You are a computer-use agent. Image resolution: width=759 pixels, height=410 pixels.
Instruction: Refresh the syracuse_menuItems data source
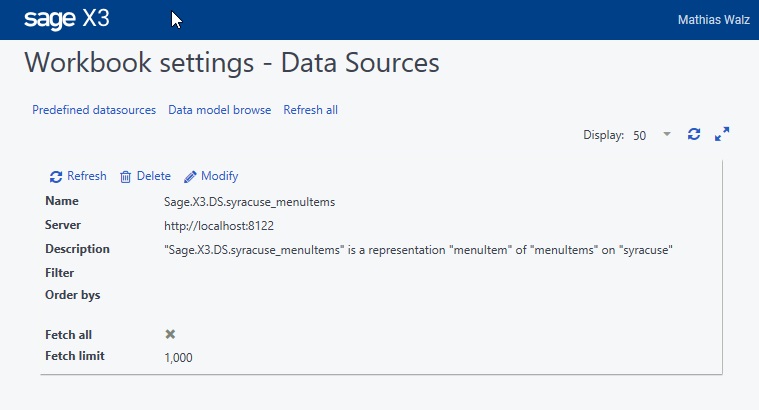click(78, 176)
